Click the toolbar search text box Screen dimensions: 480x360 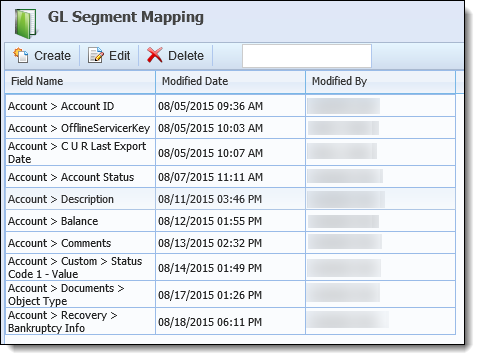tap(307, 56)
